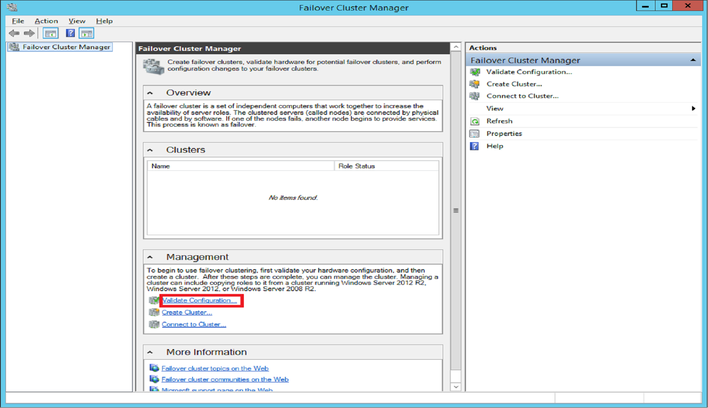
Task: Collapse the Overview section
Action: (x=150, y=93)
